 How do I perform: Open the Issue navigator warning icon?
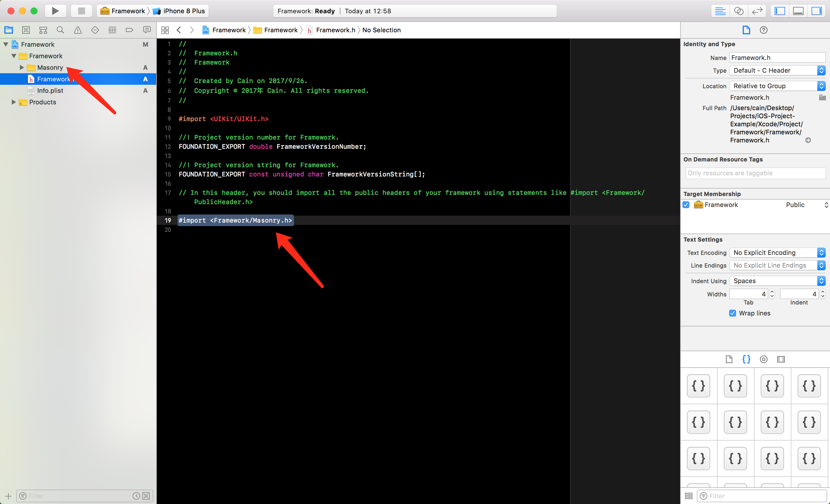coord(78,30)
